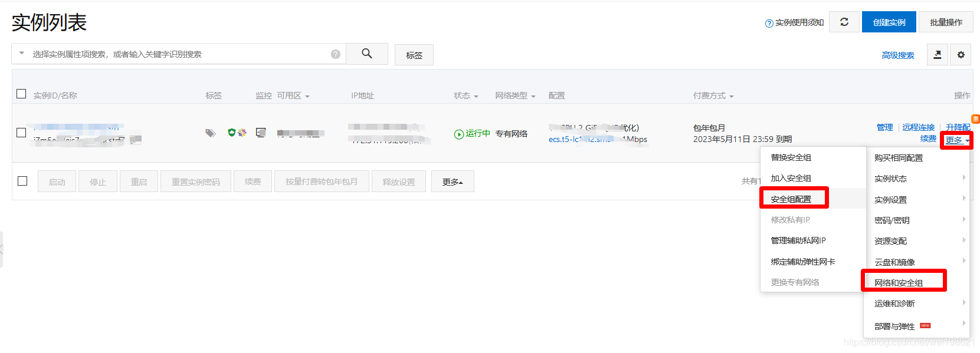Click the 重置实例密码 button
The image size is (980, 353).
point(196,182)
